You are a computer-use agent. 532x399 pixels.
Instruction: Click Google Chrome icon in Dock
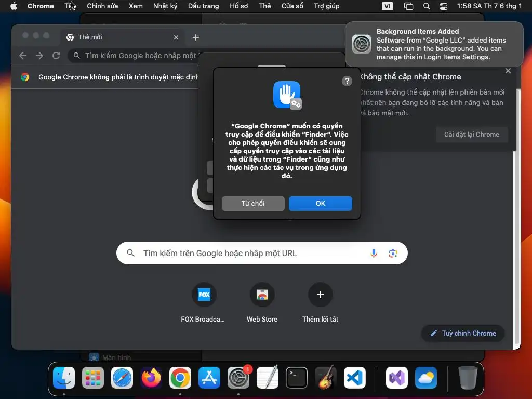(180, 378)
